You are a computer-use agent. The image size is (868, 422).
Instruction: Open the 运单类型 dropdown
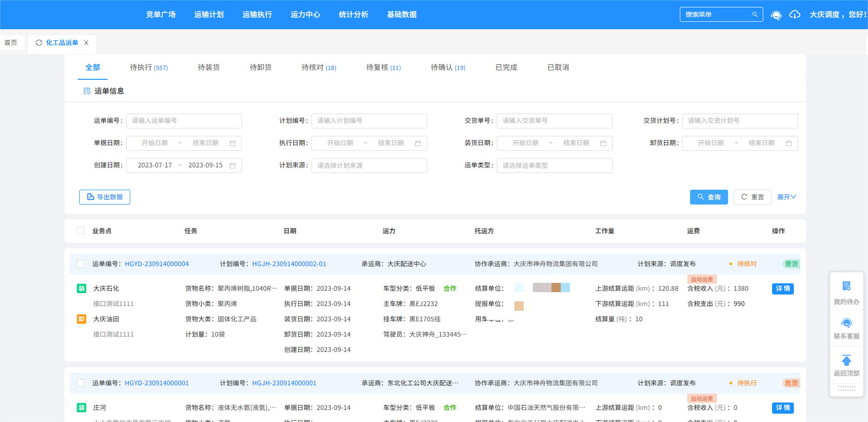tap(555, 166)
